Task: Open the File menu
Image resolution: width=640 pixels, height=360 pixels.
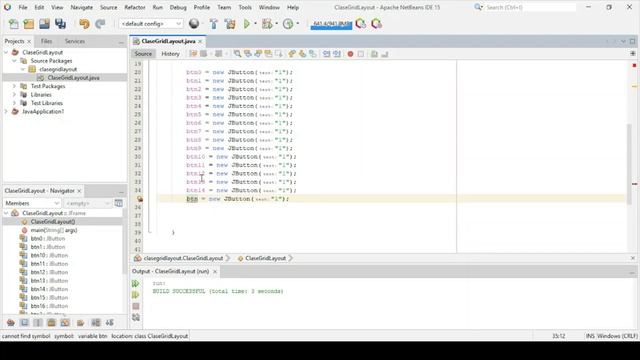Action: pyautogui.click(x=23, y=7)
